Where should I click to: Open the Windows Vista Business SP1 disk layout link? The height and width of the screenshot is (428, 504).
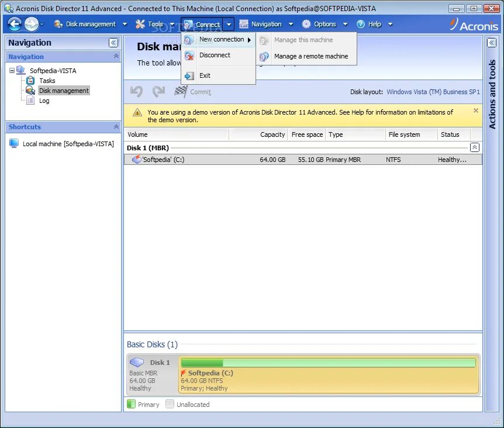(x=433, y=92)
